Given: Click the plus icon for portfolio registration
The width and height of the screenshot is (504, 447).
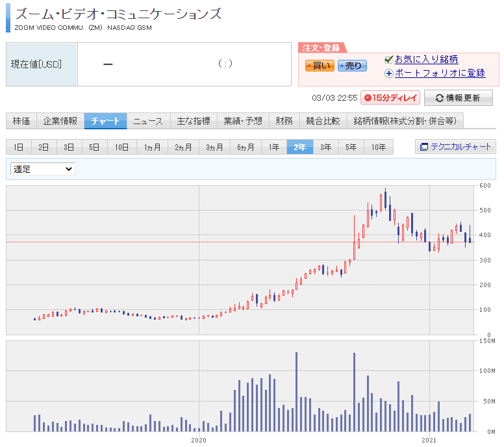Looking at the screenshot, I should tap(389, 73).
